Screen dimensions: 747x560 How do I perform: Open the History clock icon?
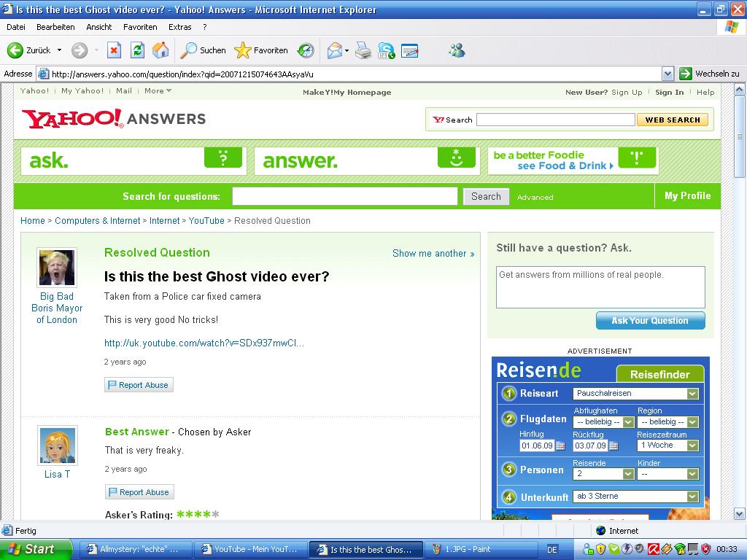(x=306, y=50)
